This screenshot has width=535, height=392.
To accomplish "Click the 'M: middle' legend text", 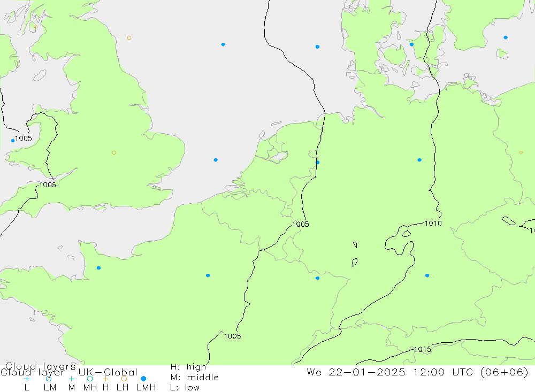I will [x=195, y=378].
